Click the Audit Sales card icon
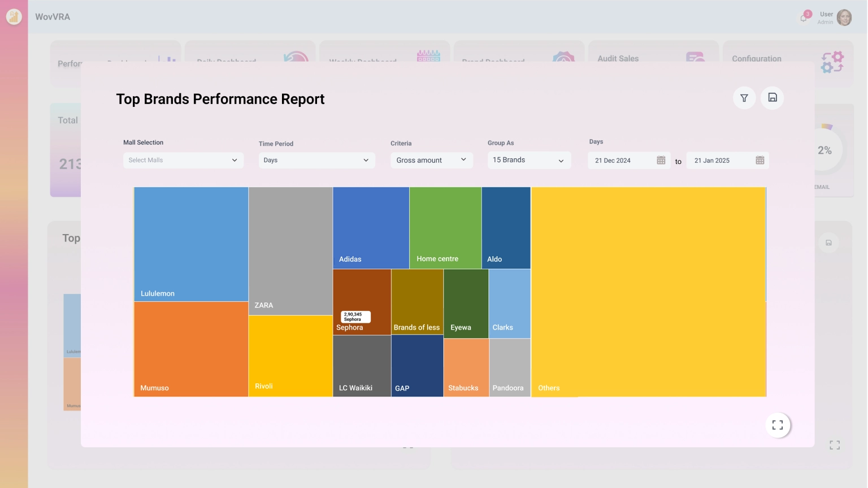Viewport: 868px width, 488px height. [695, 57]
